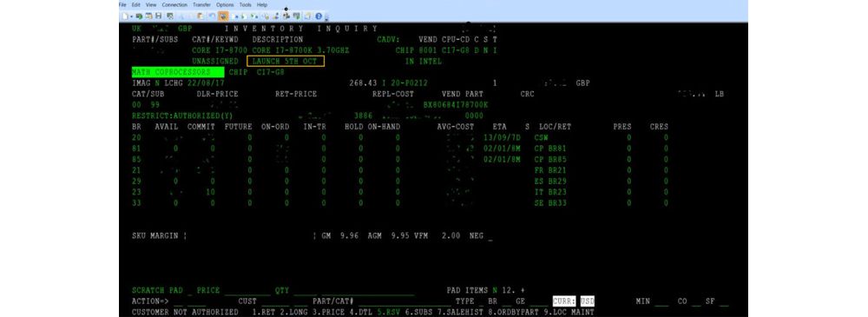Click the SF input field

724,301
